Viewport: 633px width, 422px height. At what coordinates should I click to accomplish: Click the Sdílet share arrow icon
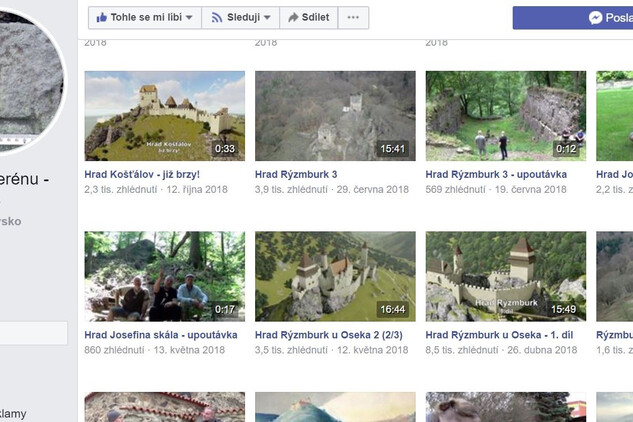(293, 18)
